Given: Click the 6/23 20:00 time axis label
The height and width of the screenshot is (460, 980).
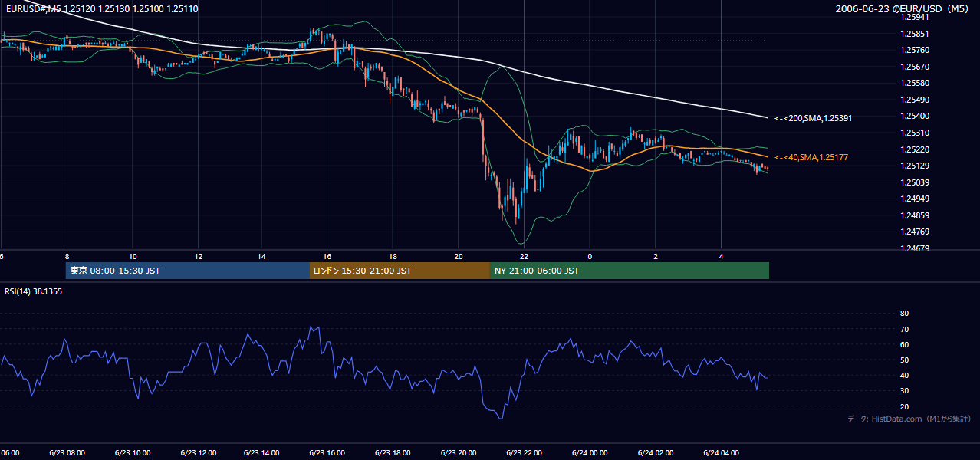Looking at the screenshot, I should coord(459,453).
